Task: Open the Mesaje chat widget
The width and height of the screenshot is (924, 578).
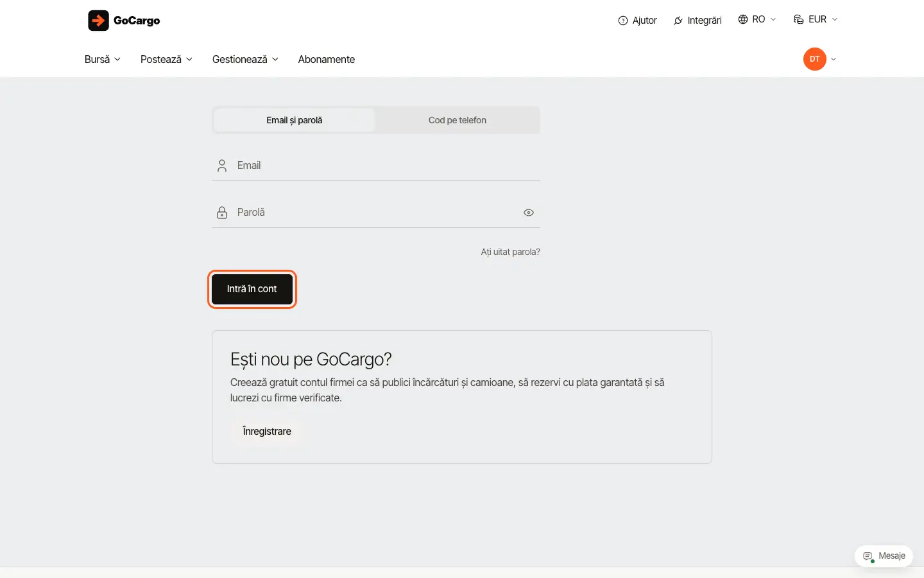Action: click(x=884, y=556)
